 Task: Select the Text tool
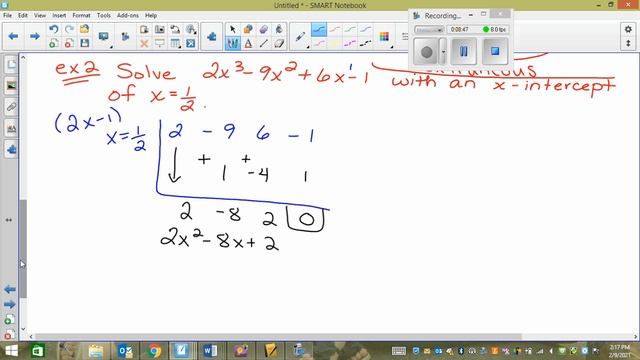click(x=248, y=43)
